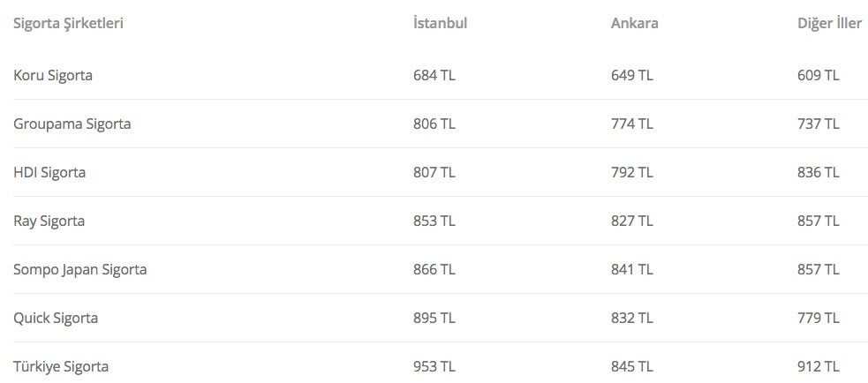Screen dimensions: 868x383
Task: Select the Diğer İller column header
Action: 829,23
